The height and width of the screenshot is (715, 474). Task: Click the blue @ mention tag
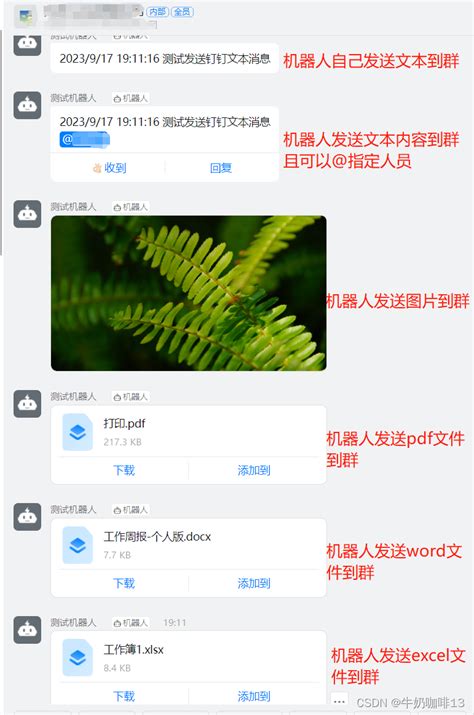84,140
